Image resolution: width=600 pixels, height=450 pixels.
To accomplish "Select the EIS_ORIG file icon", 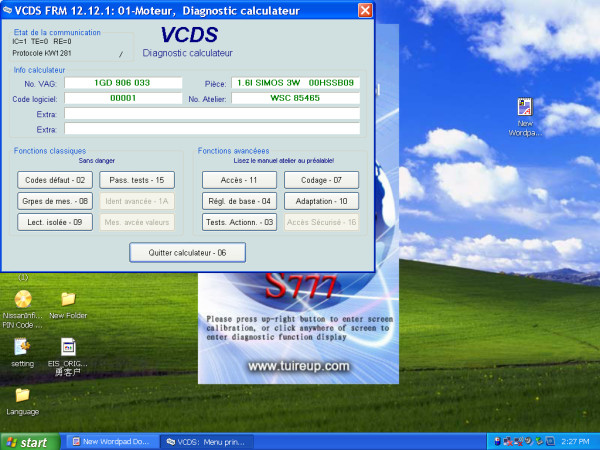I will click(x=68, y=357).
